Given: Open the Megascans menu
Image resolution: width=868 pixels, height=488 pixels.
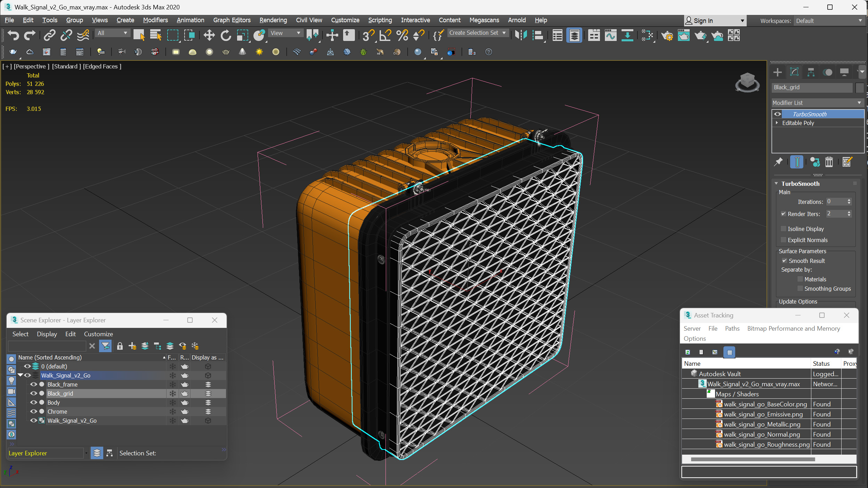Looking at the screenshot, I should 484,20.
